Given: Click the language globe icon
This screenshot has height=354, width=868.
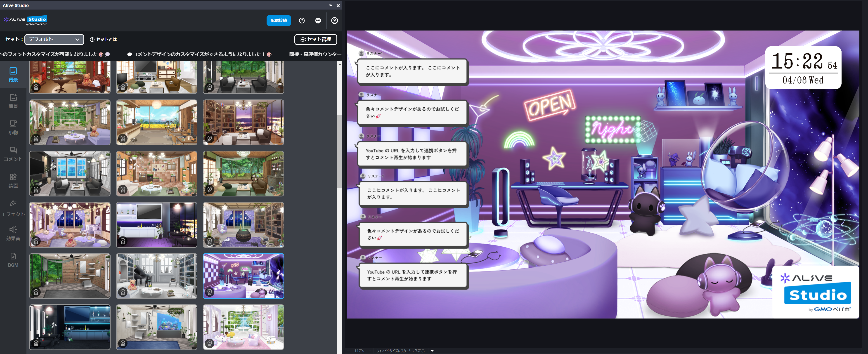Looking at the screenshot, I should click(318, 21).
